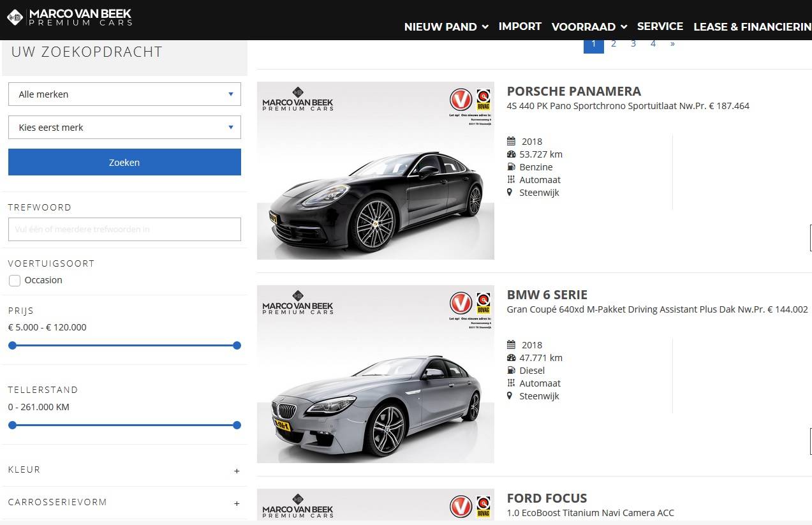Click the next-pages » arrow
This screenshot has width=812, height=525.
tap(672, 44)
